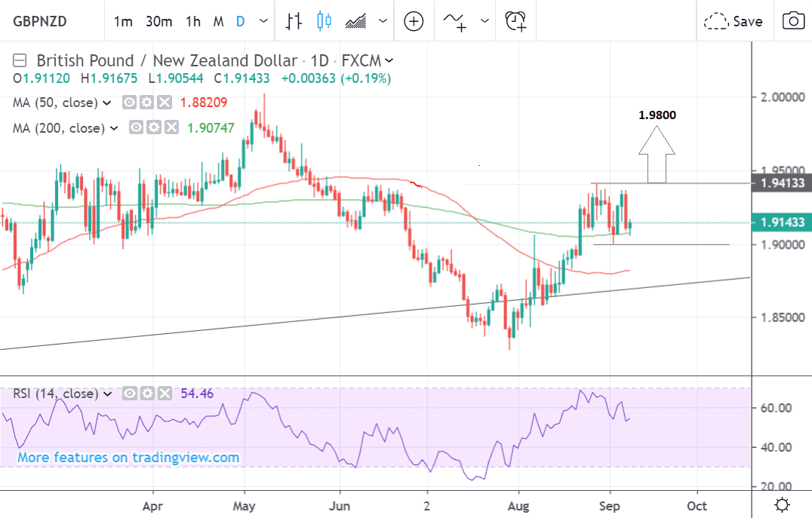Switch to bar chart style
Screen dimensions: 812x518
294,21
